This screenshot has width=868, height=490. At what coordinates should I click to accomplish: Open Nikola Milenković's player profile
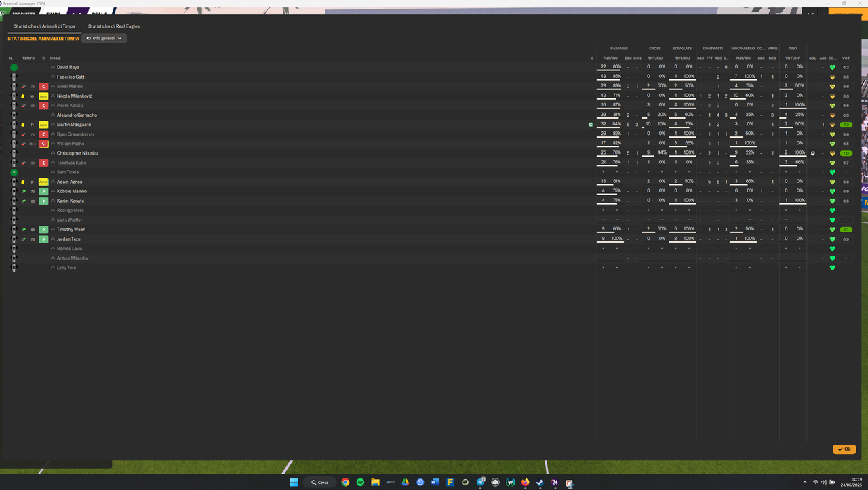(x=74, y=96)
